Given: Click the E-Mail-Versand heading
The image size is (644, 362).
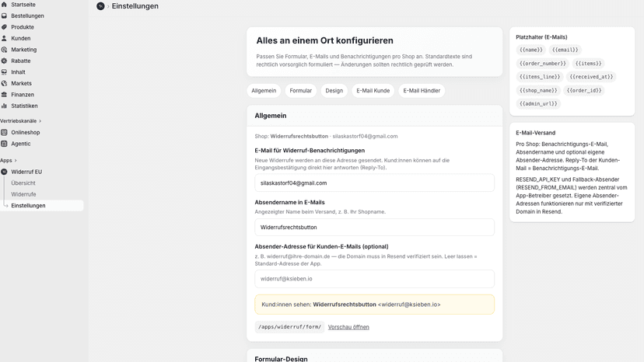Looking at the screenshot, I should pyautogui.click(x=536, y=133).
